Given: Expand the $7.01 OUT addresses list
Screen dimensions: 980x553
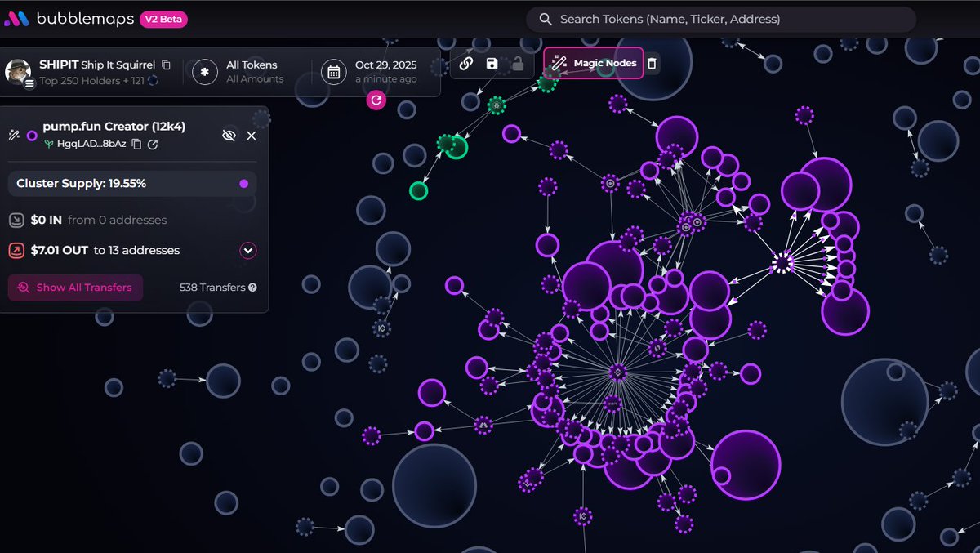Looking at the screenshot, I should click(x=248, y=251).
